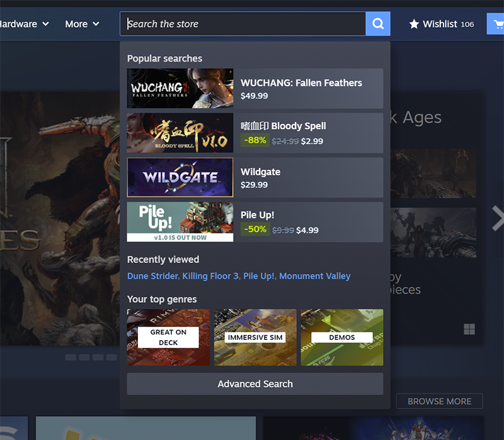Open recently viewed Pile Up! link
Viewport: 504px width, 440px height.
click(259, 276)
